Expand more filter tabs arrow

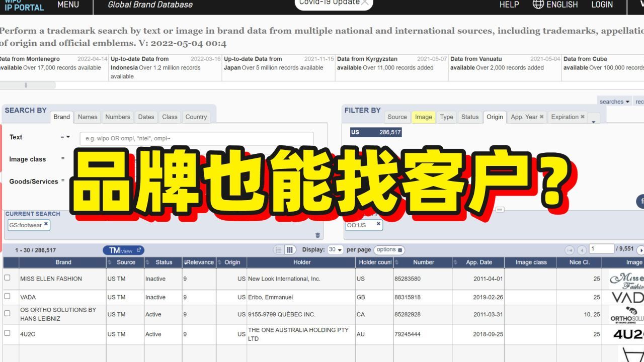pos(594,120)
